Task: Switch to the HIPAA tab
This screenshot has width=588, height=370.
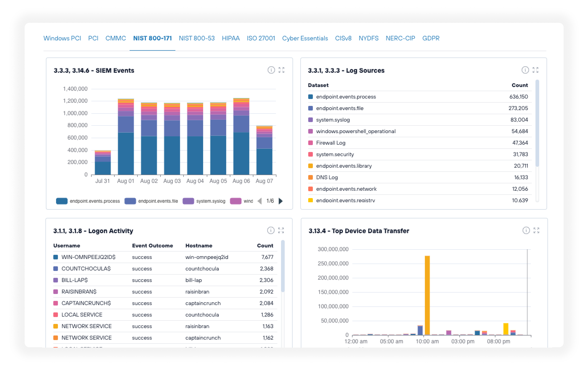Action: (231, 38)
